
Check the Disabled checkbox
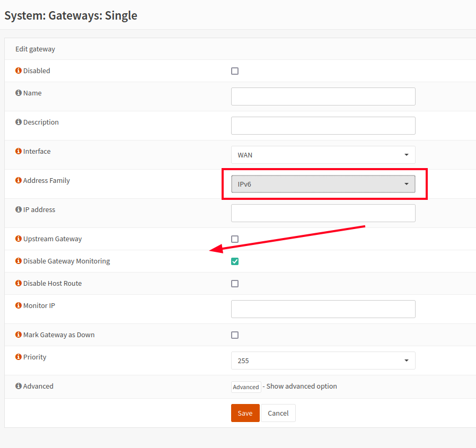(235, 71)
